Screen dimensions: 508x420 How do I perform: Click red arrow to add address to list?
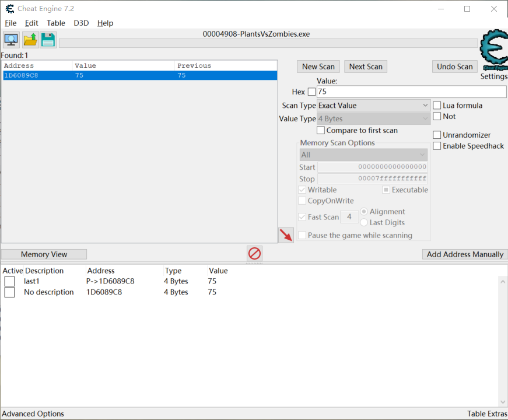pos(286,235)
